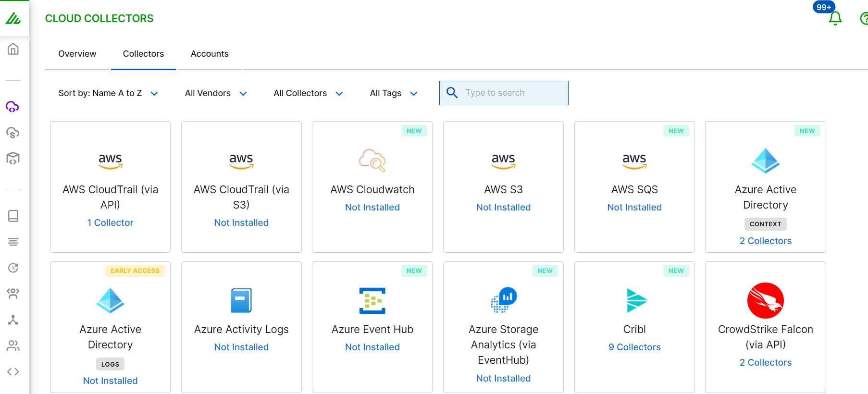Click the Azure Storage Analytics icon

[x=504, y=300]
